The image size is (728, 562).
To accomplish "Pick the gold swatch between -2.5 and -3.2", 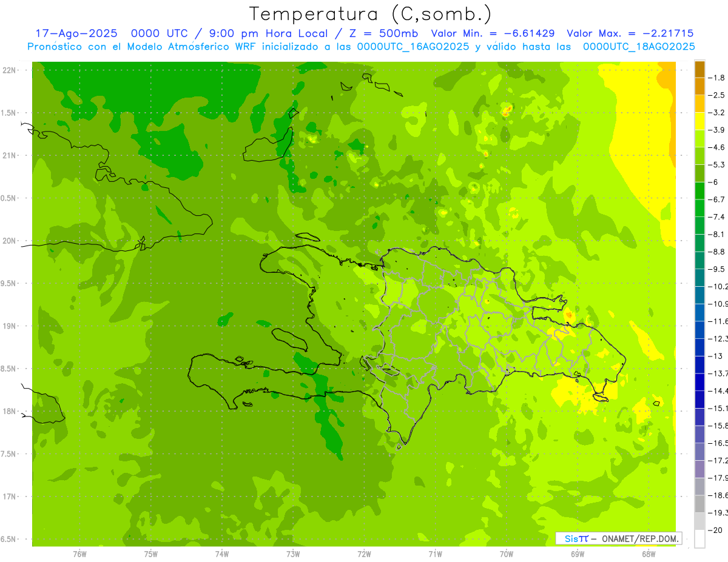I will tap(699, 104).
